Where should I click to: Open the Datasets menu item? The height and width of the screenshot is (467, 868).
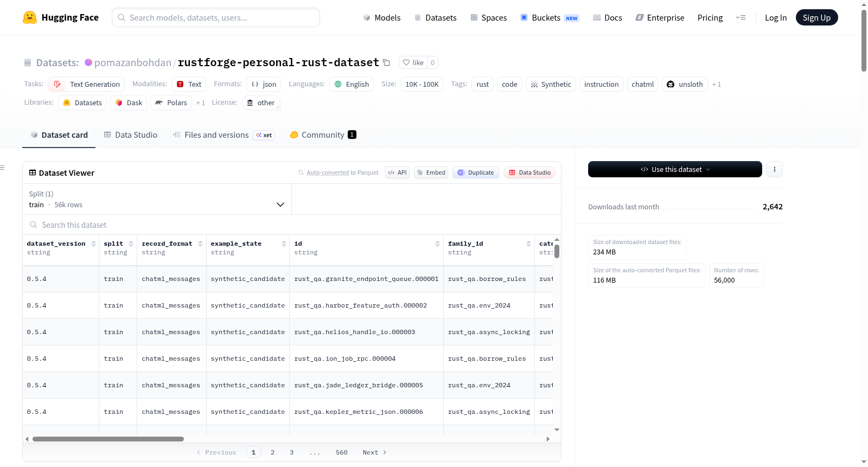pyautogui.click(x=436, y=17)
